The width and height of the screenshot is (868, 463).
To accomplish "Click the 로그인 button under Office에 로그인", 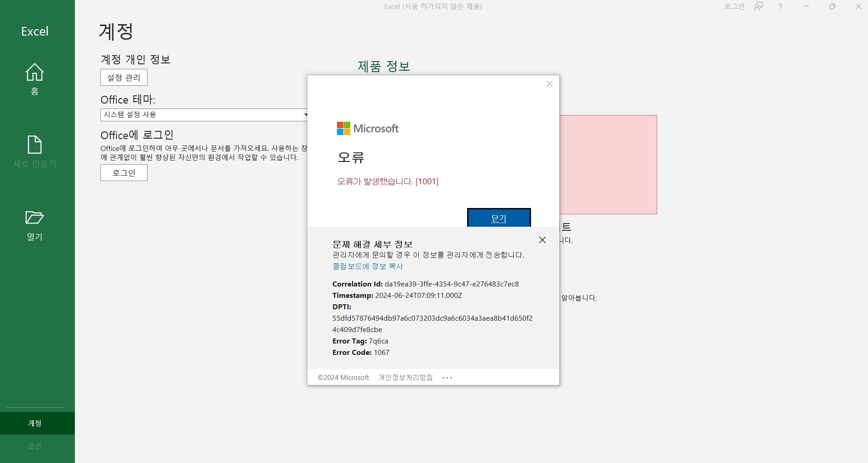I will coord(124,173).
